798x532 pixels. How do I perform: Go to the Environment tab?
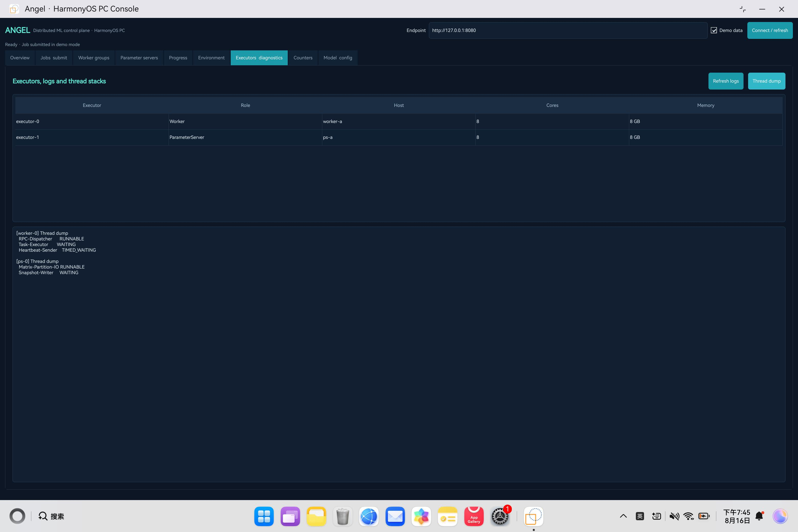pos(211,58)
